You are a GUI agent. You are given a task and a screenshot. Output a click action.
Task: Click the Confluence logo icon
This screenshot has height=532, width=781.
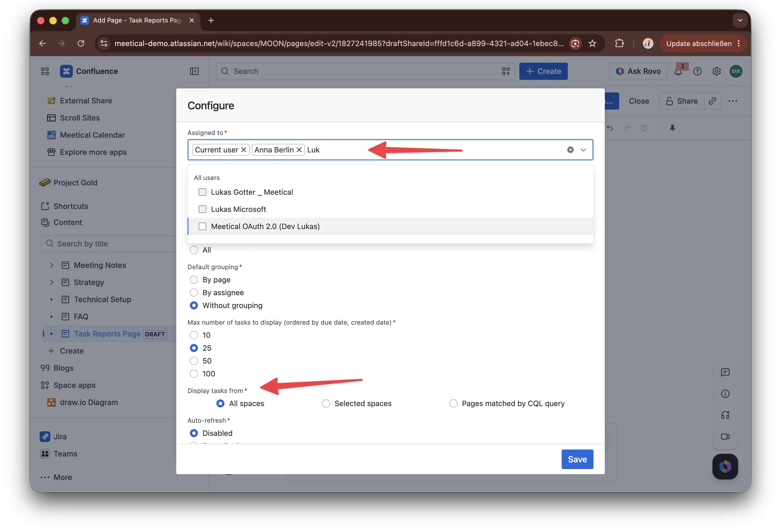(66, 71)
